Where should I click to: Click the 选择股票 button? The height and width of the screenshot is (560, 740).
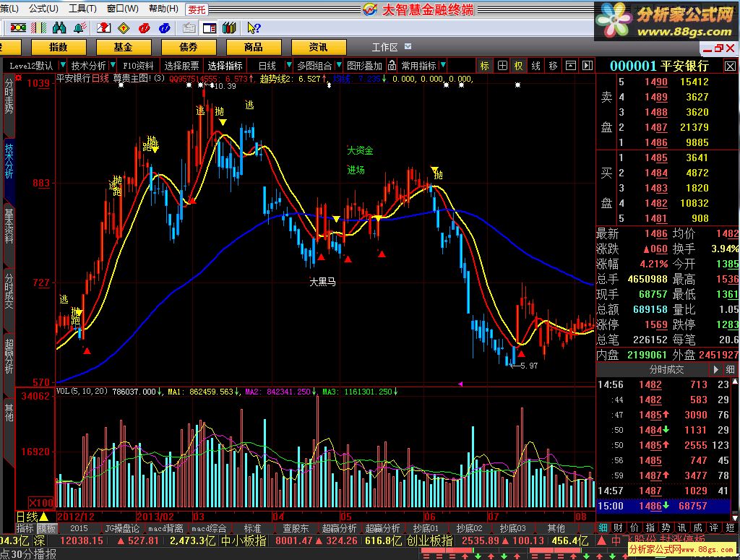click(x=181, y=66)
